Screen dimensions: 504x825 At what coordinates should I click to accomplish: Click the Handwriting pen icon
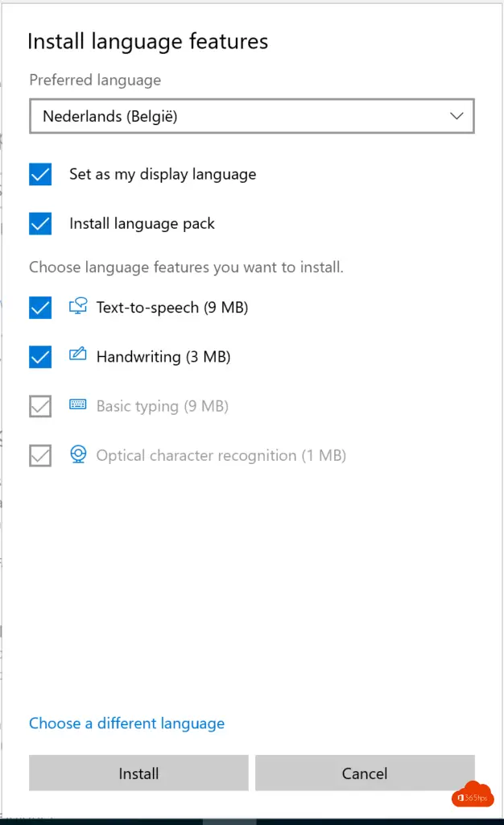(78, 355)
